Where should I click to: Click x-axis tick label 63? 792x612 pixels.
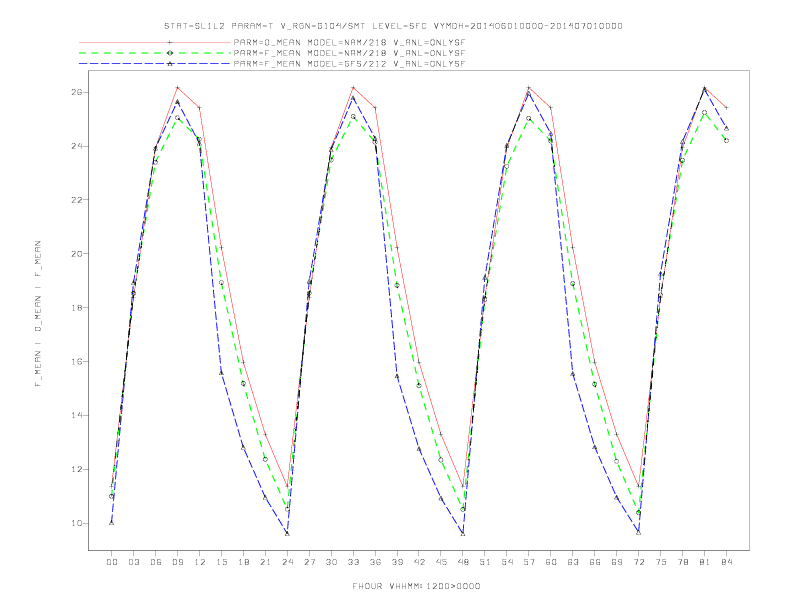coord(573,562)
